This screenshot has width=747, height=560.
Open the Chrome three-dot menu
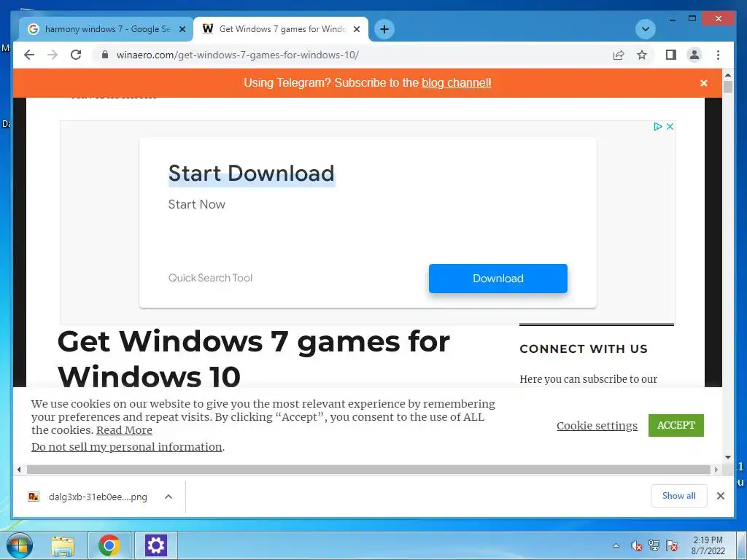click(x=718, y=55)
